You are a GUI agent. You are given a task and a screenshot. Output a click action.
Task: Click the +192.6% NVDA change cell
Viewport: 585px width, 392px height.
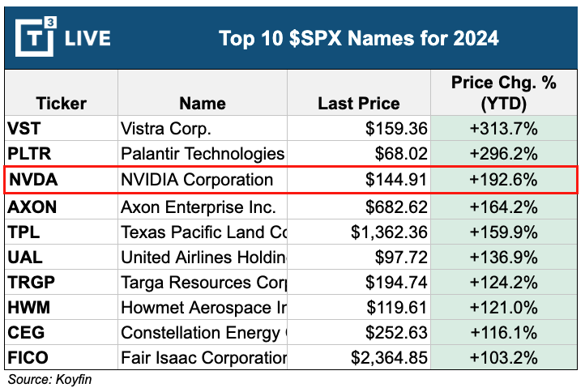pyautogui.click(x=502, y=179)
